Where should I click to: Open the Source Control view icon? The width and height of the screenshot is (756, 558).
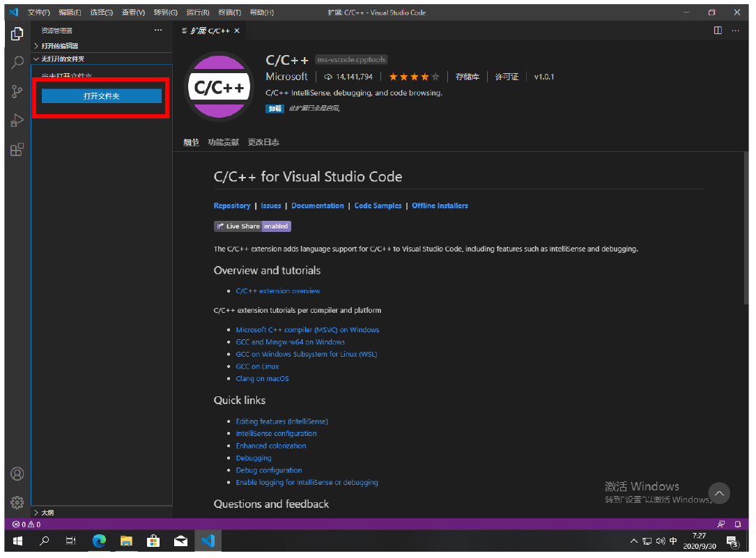tap(17, 92)
